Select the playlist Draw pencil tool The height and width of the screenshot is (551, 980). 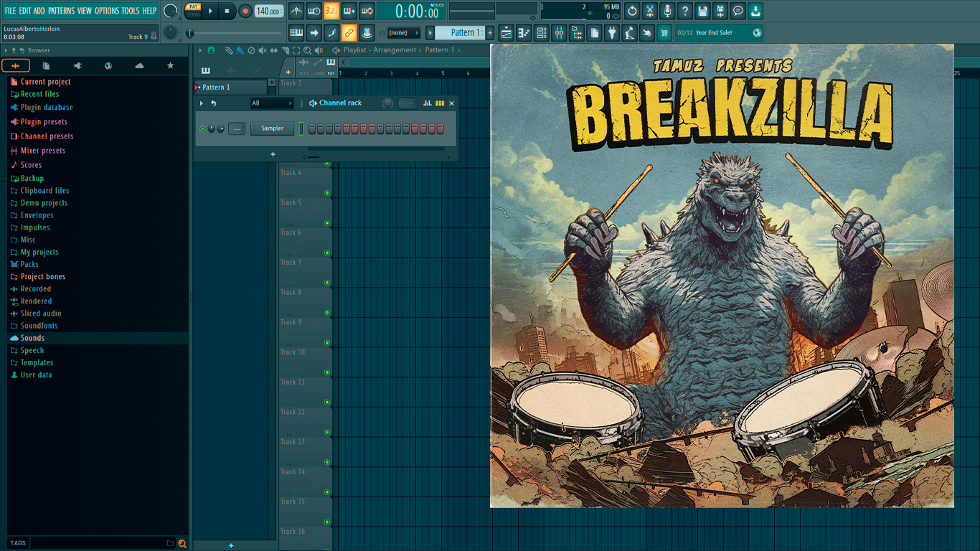(228, 50)
